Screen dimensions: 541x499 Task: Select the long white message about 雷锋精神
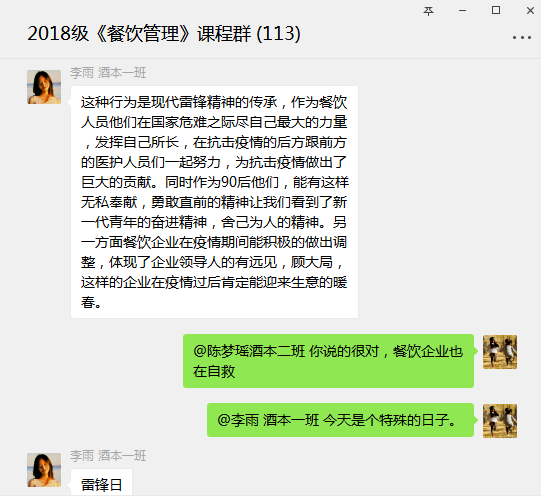pyautogui.click(x=214, y=202)
